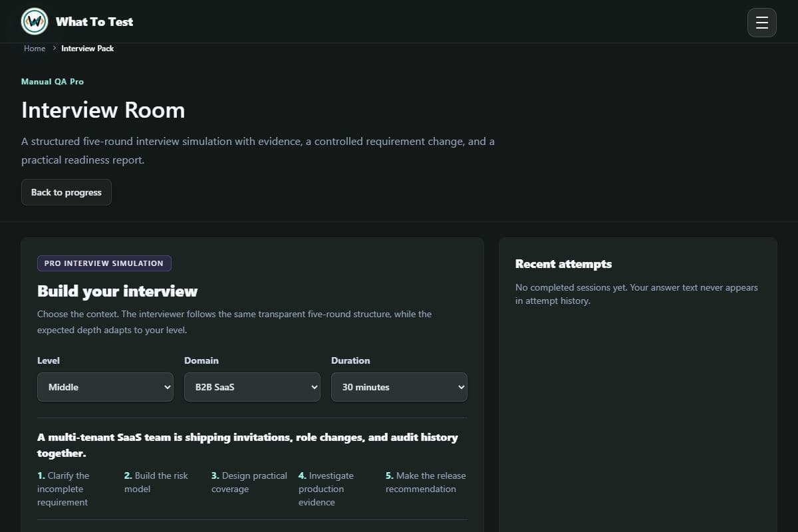Click step 2 Build the risk model
The width and height of the screenshot is (798, 532).
click(x=157, y=482)
